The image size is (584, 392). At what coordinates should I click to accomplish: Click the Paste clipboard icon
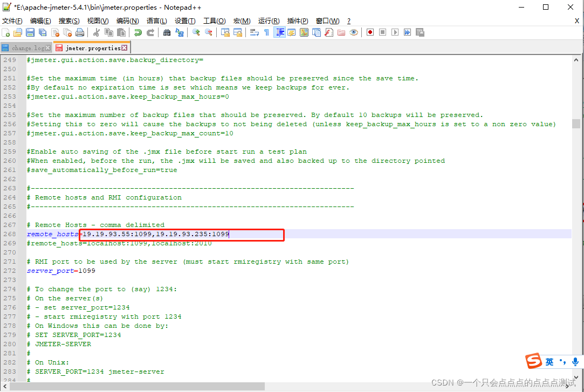(121, 32)
